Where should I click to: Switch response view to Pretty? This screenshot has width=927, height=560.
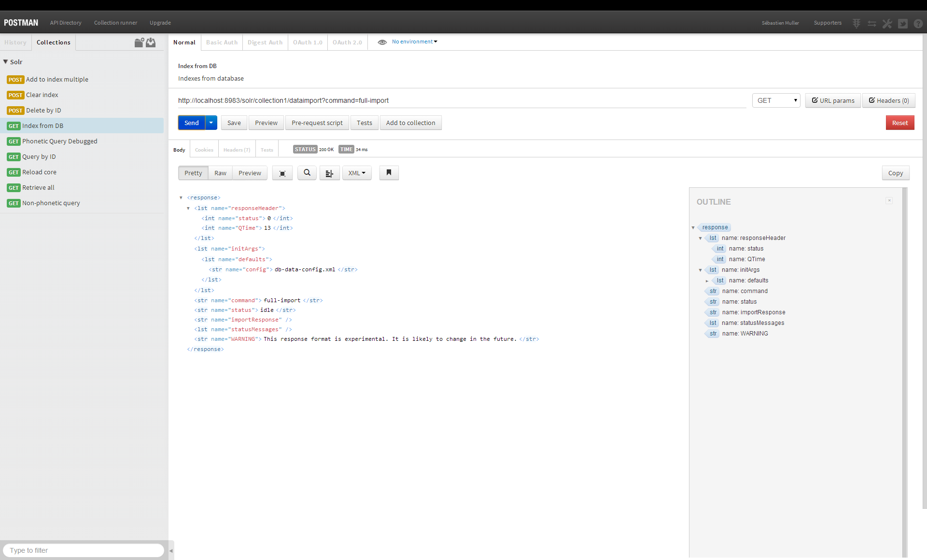pos(193,173)
